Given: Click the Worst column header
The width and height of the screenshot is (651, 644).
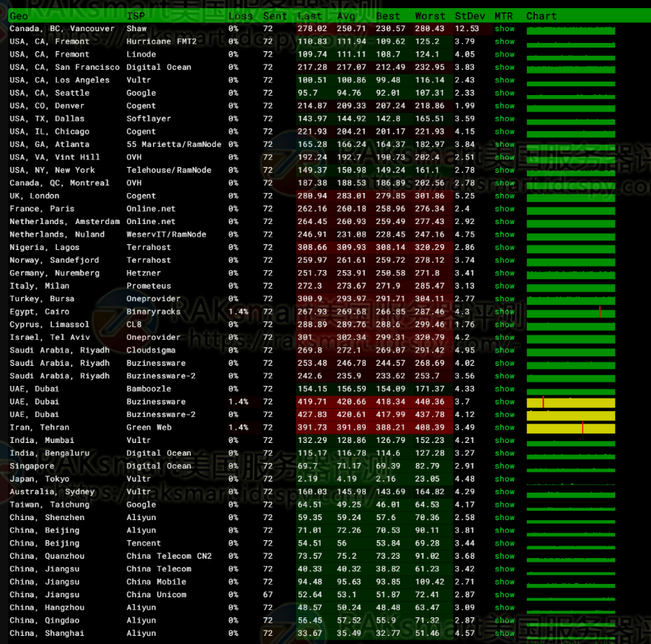Looking at the screenshot, I should [x=430, y=16].
